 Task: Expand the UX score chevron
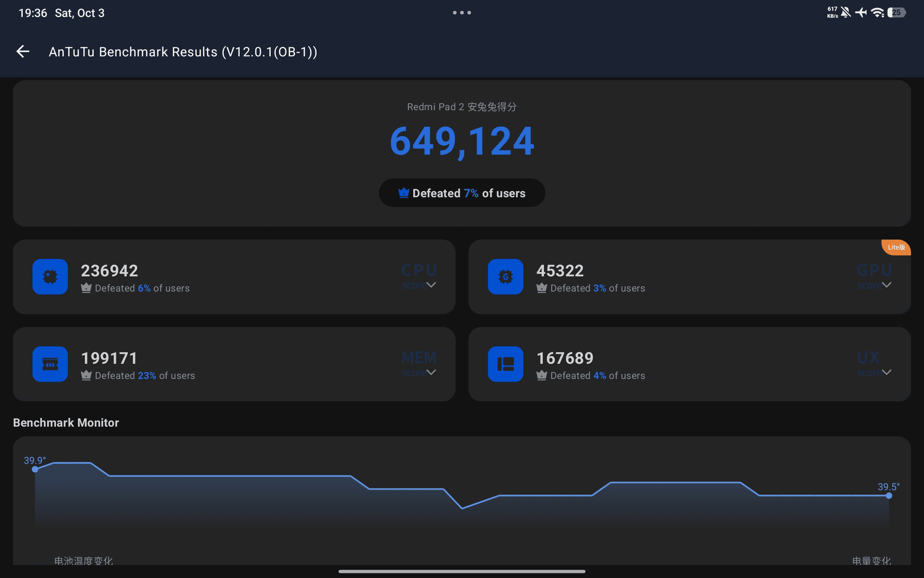pyautogui.click(x=886, y=372)
